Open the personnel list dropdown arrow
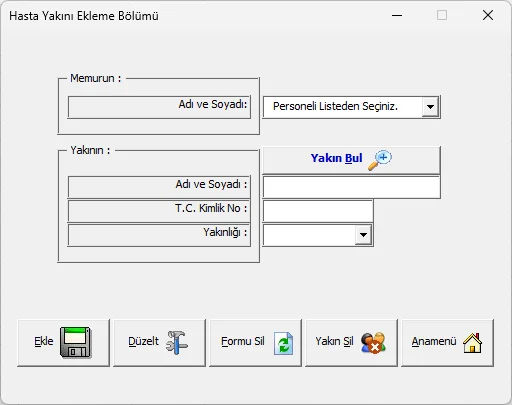The width and height of the screenshot is (512, 405). click(430, 107)
